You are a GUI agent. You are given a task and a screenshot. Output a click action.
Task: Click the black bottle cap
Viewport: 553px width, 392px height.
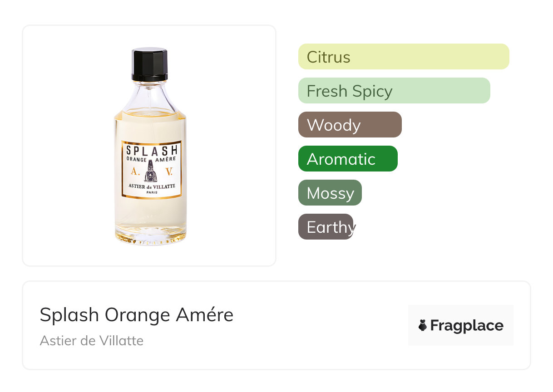click(x=150, y=64)
